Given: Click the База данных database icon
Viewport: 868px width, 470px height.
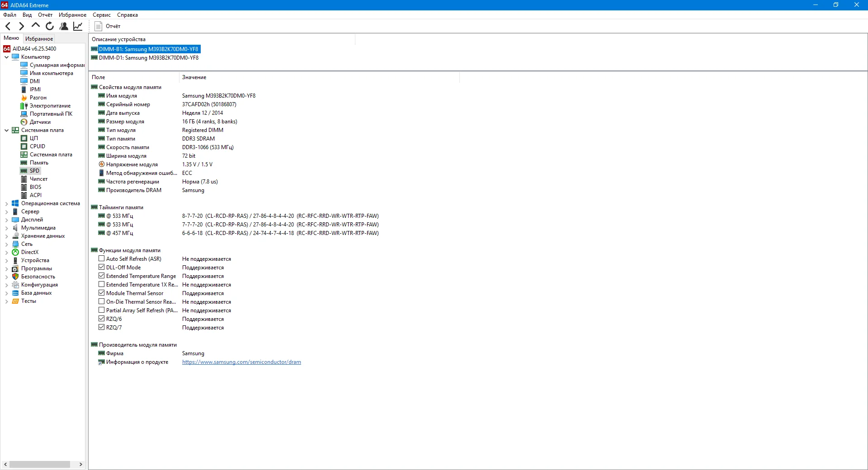Looking at the screenshot, I should click(x=15, y=293).
